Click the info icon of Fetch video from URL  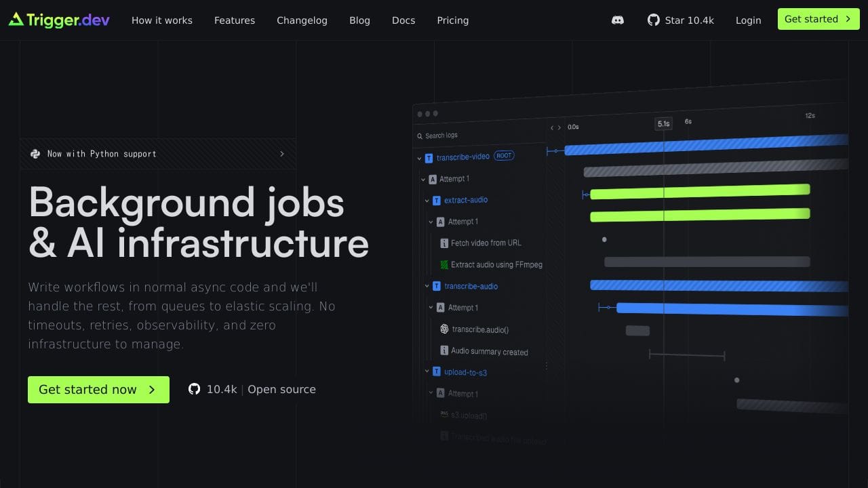tap(444, 243)
